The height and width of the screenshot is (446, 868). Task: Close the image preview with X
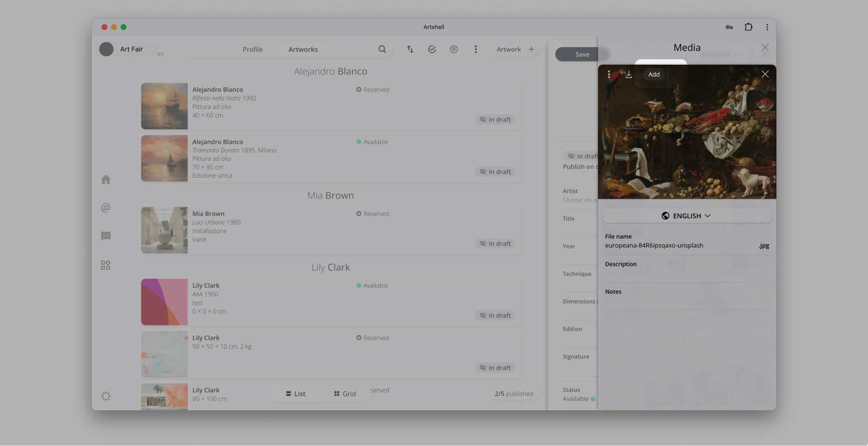(765, 74)
